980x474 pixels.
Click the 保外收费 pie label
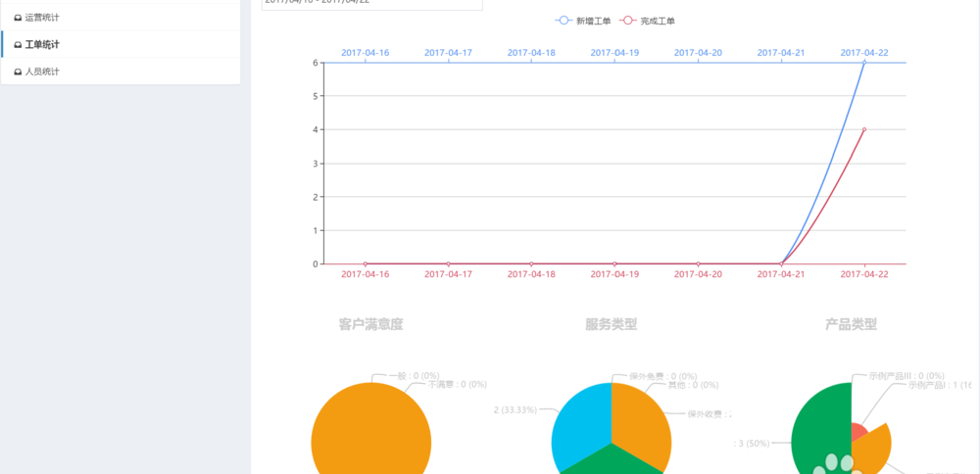[710, 414]
